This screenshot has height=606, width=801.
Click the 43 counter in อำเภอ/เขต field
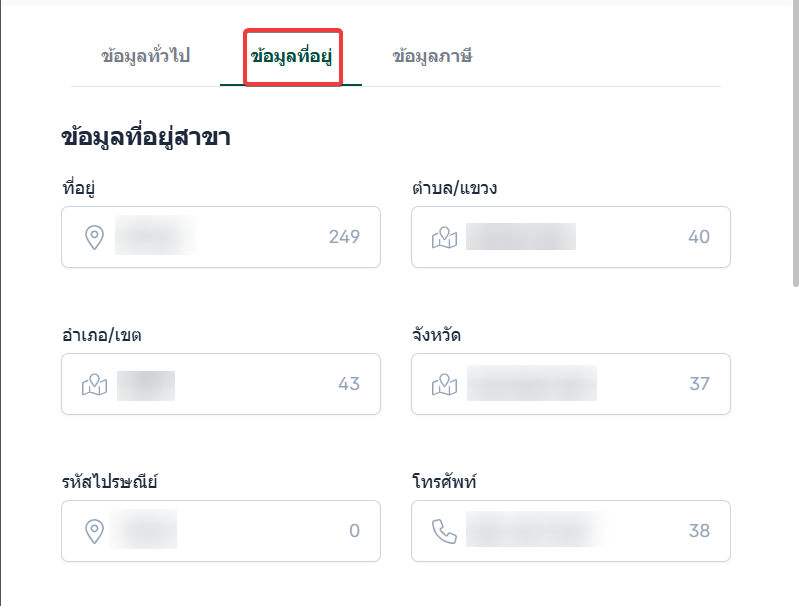pyautogui.click(x=349, y=384)
